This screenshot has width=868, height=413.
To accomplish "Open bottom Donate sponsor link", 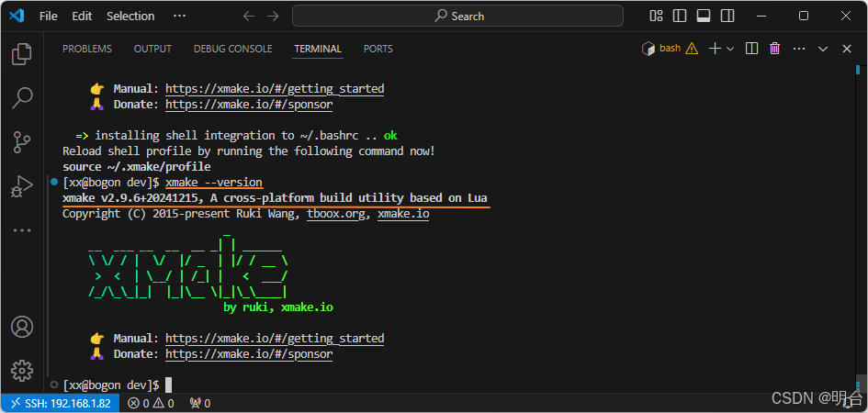I will (x=249, y=354).
